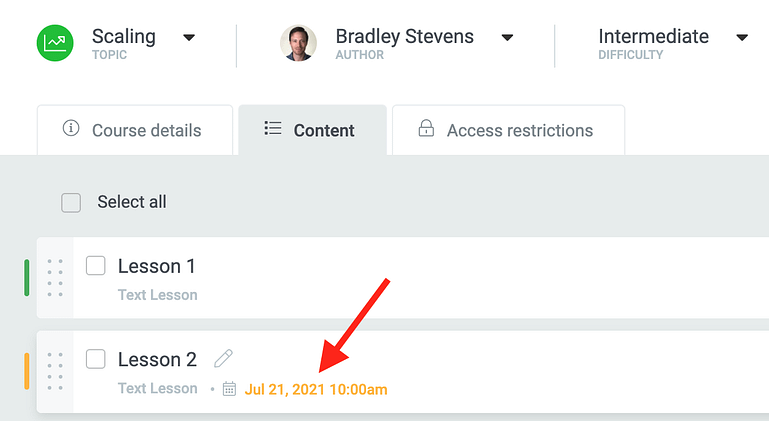Open the author dropdown arrow
769x421 pixels.
(x=507, y=38)
